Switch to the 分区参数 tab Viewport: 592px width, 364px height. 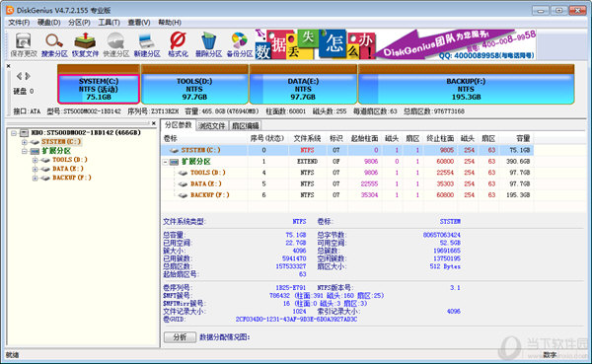(179, 125)
